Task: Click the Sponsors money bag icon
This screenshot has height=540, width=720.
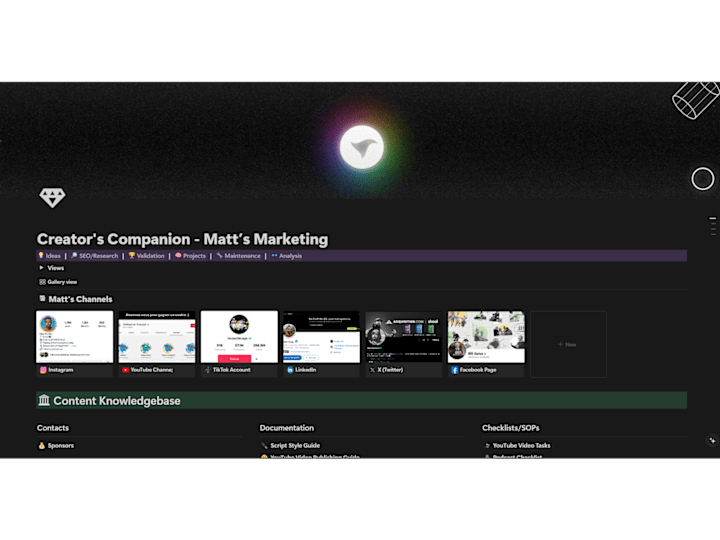Action: (42, 445)
